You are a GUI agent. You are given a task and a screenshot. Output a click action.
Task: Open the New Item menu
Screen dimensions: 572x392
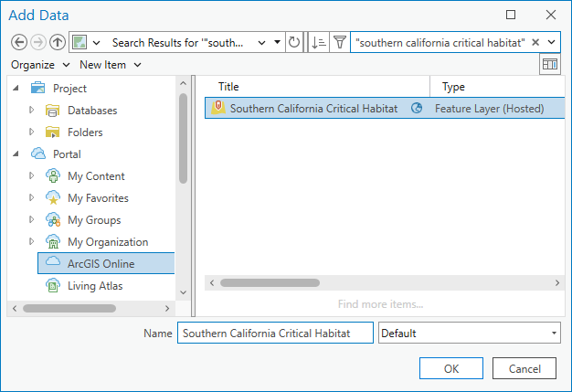click(x=111, y=65)
